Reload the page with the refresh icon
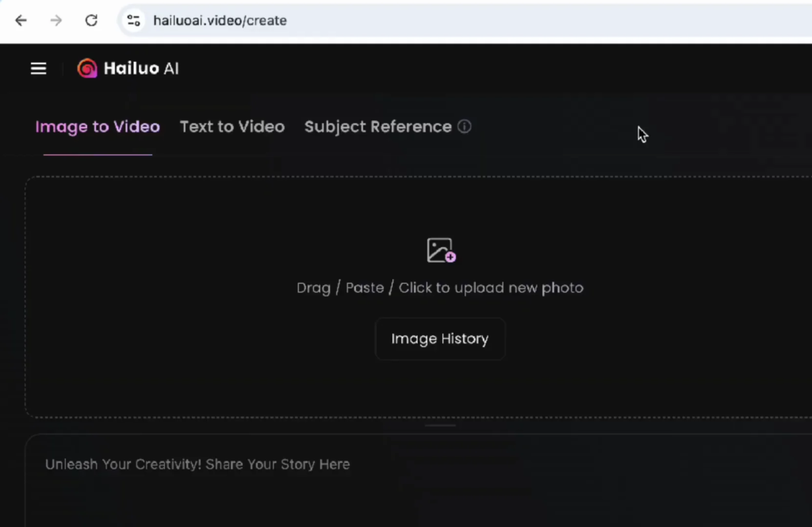The height and width of the screenshot is (527, 812). (x=91, y=21)
